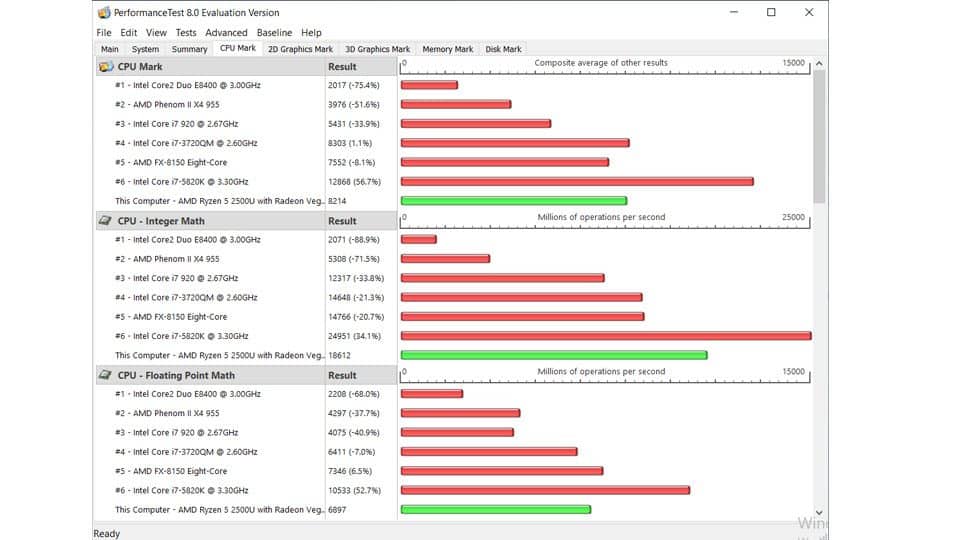The height and width of the screenshot is (540, 960).
Task: Switch to the Memory Mark tab
Action: pos(448,49)
